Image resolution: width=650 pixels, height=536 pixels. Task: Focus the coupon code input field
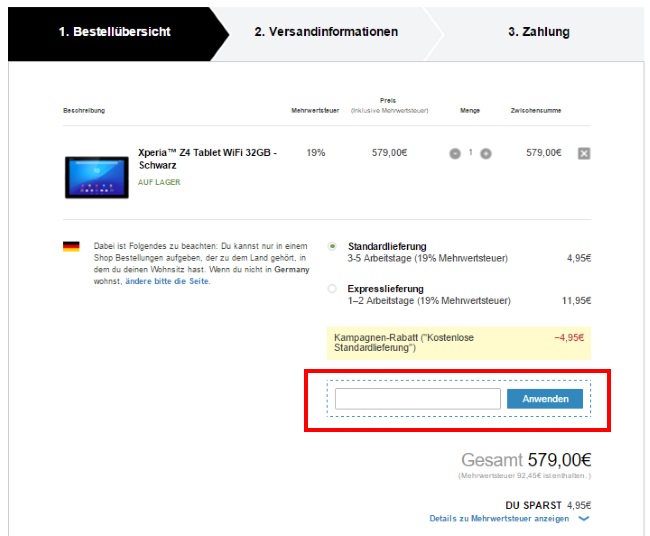pyautogui.click(x=417, y=399)
